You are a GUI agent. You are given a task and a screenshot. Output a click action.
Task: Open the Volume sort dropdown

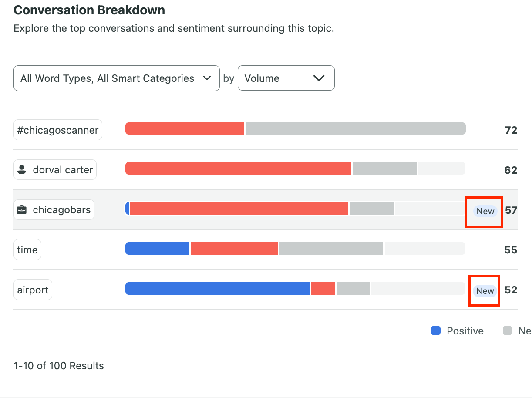coord(286,78)
